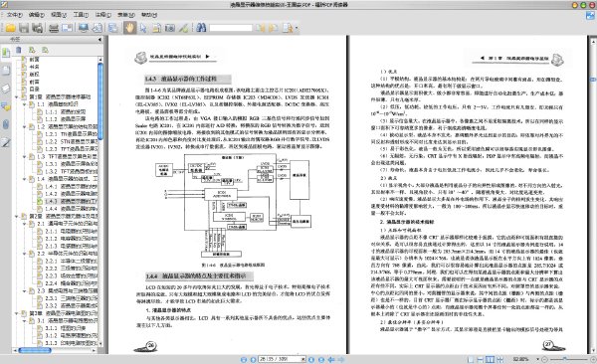This screenshot has height=364, width=597.
Task: Open the Help menu in menu bar
Action: pyautogui.click(x=149, y=15)
